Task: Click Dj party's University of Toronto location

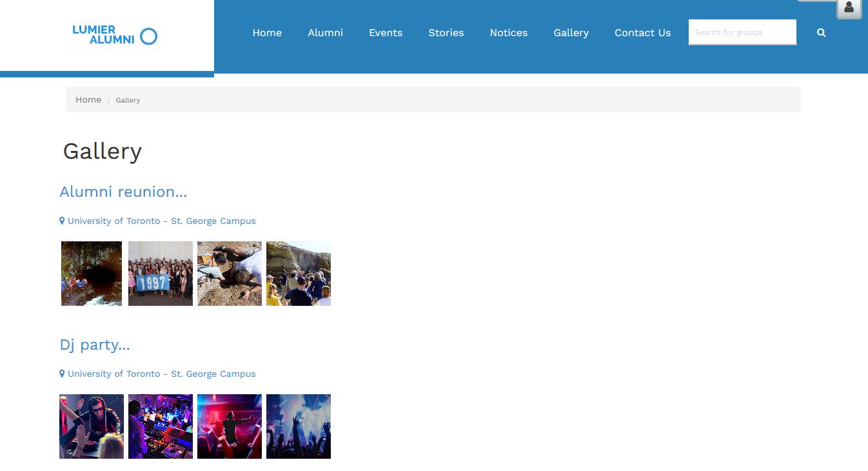Action: 162,374
